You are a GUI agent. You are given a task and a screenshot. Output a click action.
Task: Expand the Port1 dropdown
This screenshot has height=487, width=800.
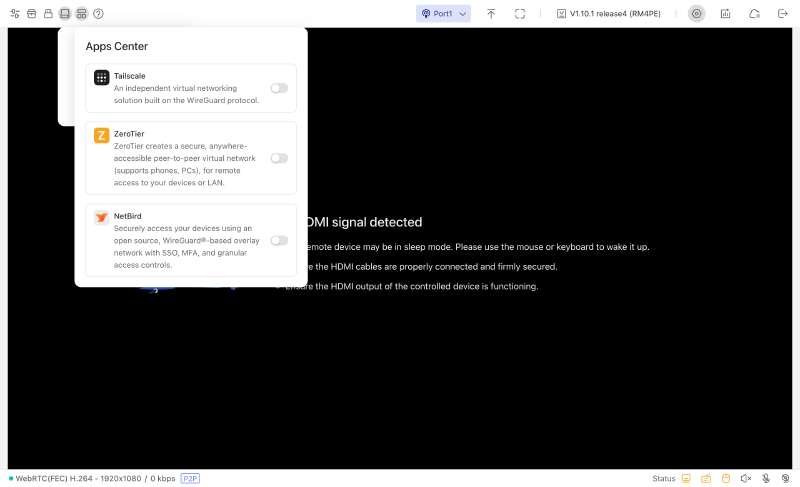443,14
